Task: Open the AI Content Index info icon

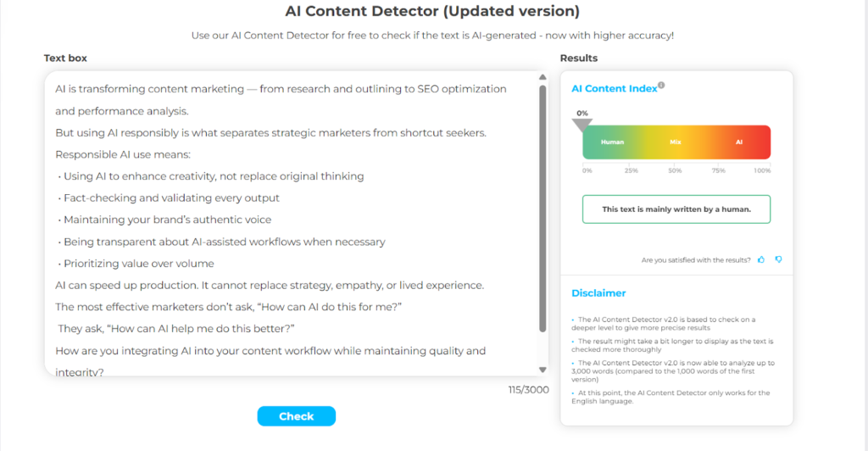Action: (x=661, y=86)
